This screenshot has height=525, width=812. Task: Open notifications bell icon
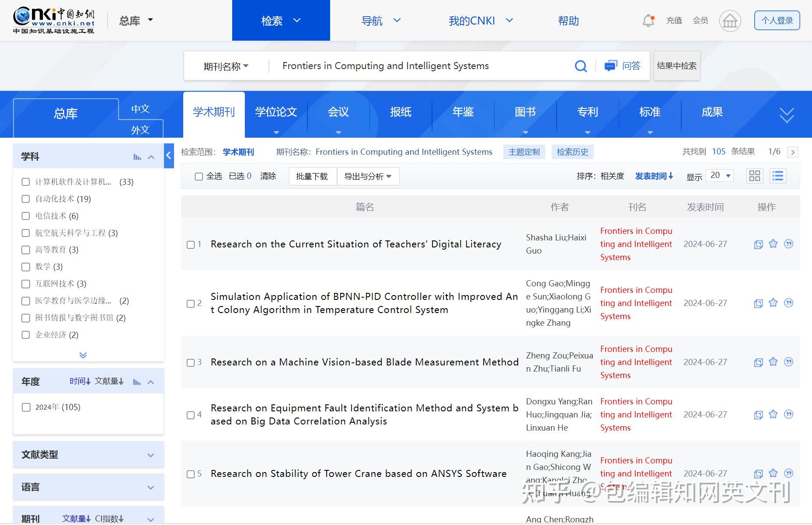tap(648, 21)
